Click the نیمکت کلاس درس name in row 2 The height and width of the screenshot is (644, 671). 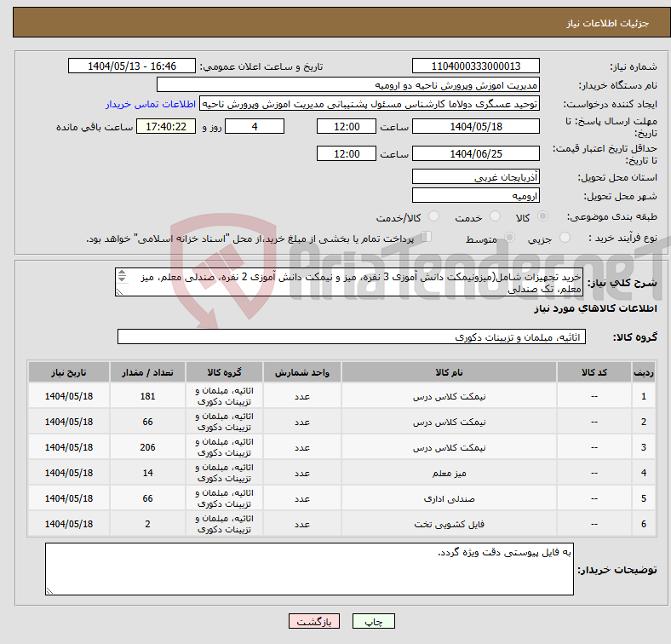[449, 423]
